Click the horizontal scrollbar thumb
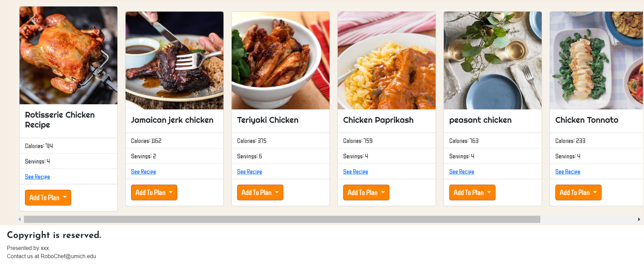The height and width of the screenshot is (266, 644). [282, 220]
